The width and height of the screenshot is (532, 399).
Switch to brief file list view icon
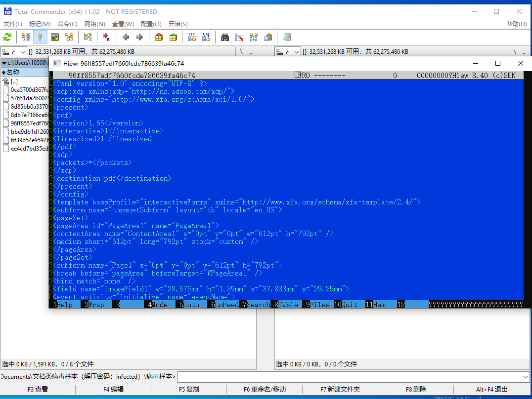click(26, 38)
